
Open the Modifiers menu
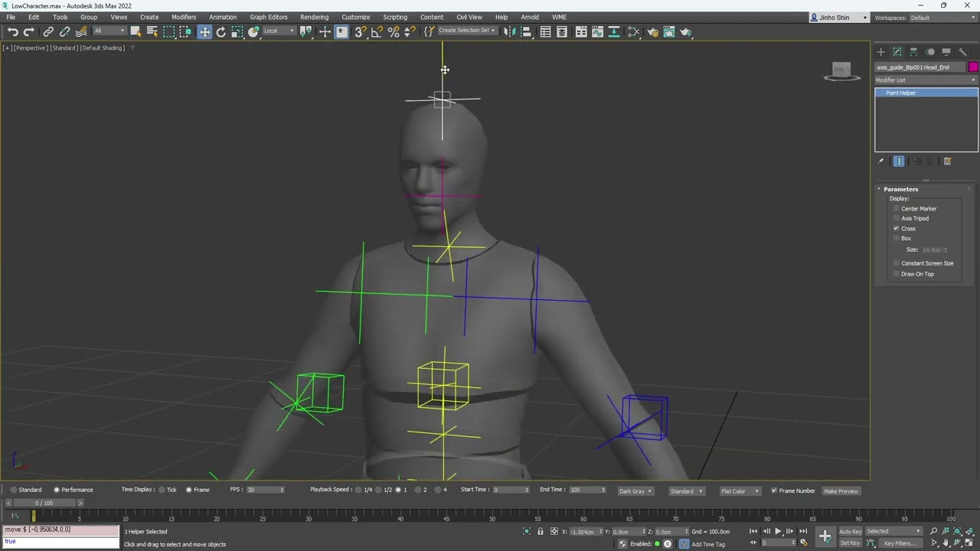tap(184, 17)
